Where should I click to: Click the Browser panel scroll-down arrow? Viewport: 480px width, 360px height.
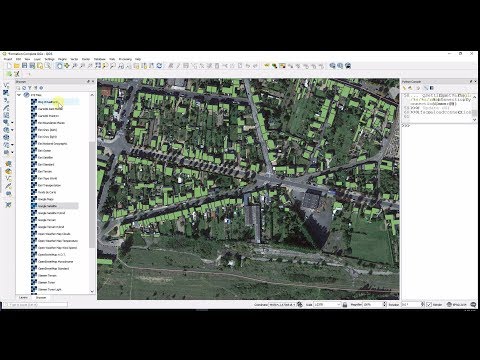point(92,291)
